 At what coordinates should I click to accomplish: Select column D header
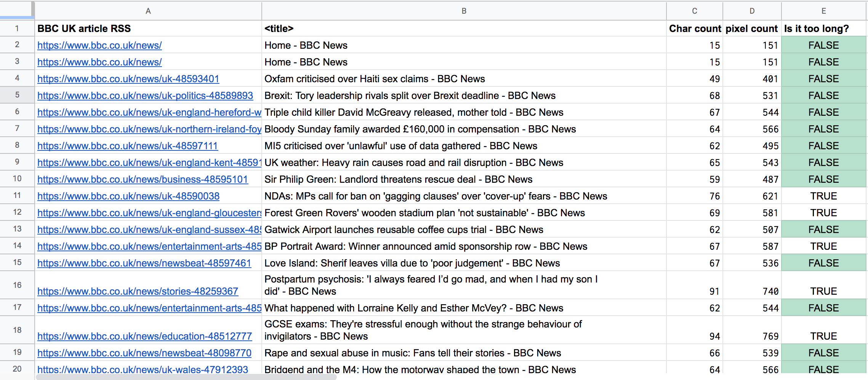click(x=752, y=11)
